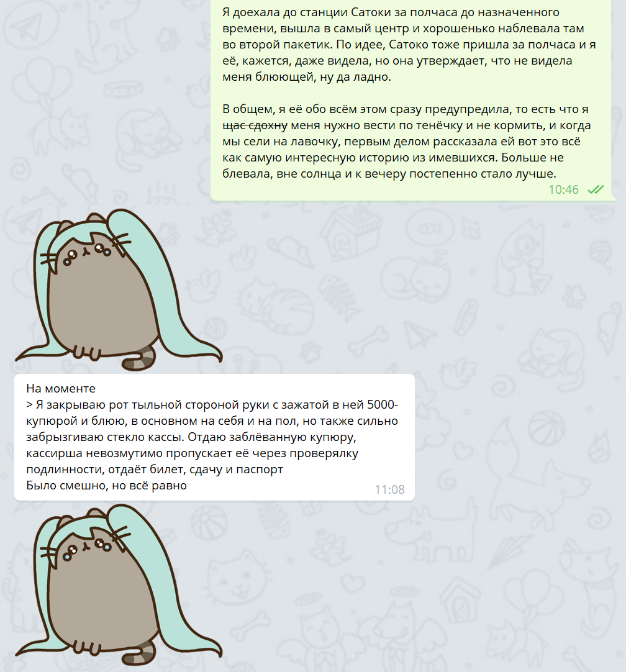Open the upper crying Pusheen sticker
This screenshot has width=626, height=672.
(x=119, y=289)
